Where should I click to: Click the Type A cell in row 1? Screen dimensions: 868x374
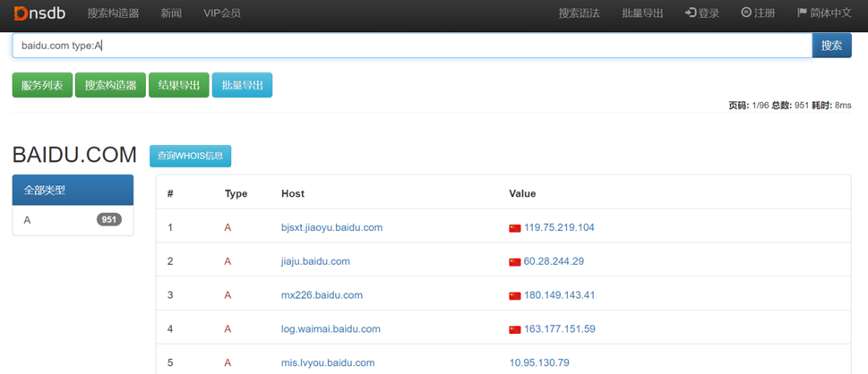[x=228, y=227]
